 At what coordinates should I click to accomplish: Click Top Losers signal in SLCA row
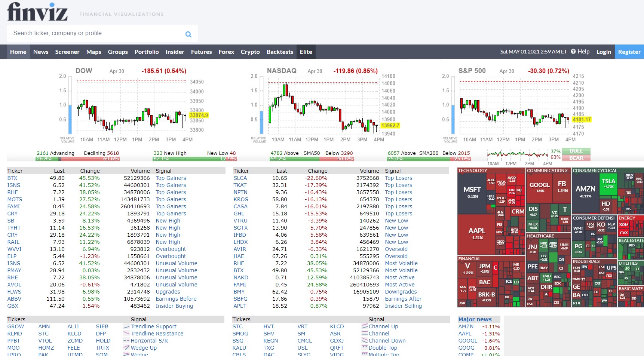click(x=399, y=178)
